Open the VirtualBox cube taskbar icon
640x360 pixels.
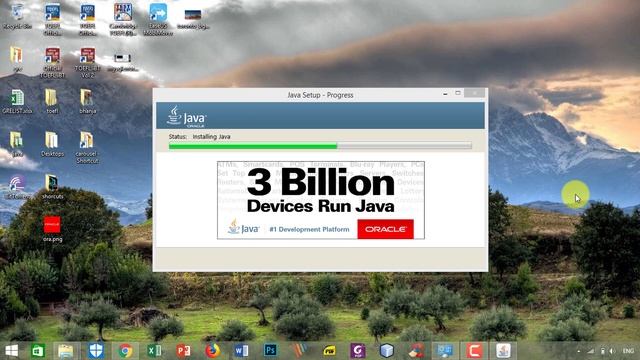click(x=387, y=351)
